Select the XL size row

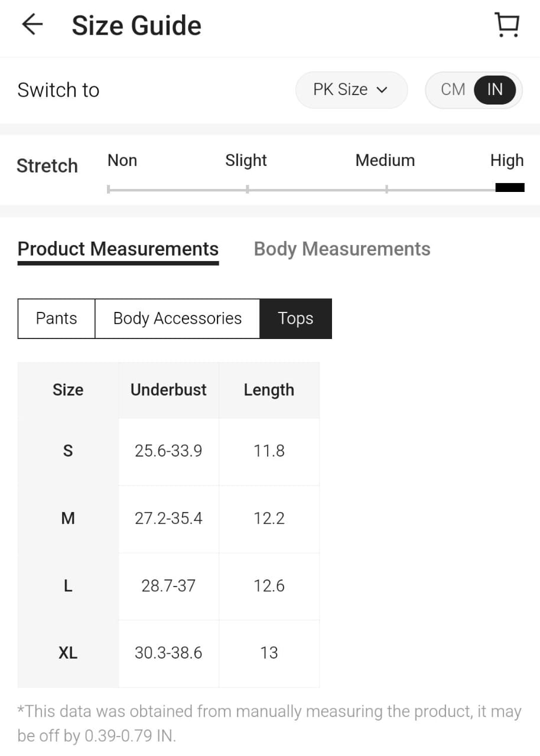pos(68,653)
